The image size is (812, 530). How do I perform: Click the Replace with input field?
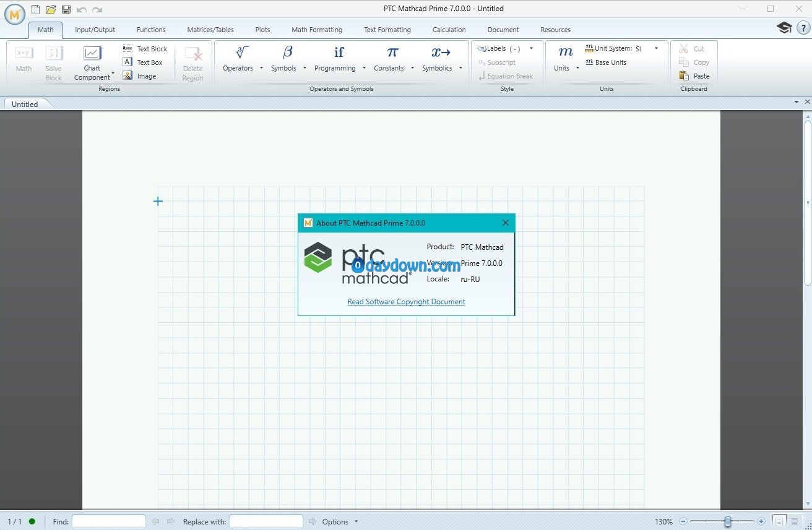tap(266, 521)
